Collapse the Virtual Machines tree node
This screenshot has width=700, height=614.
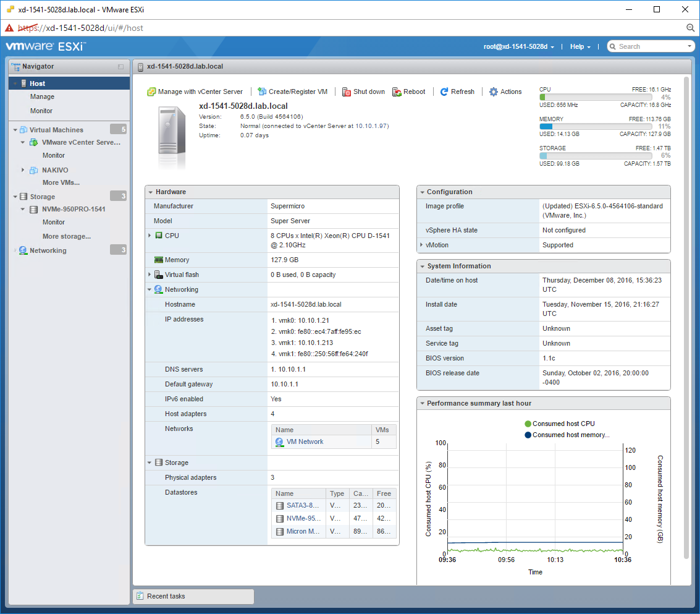coord(15,130)
